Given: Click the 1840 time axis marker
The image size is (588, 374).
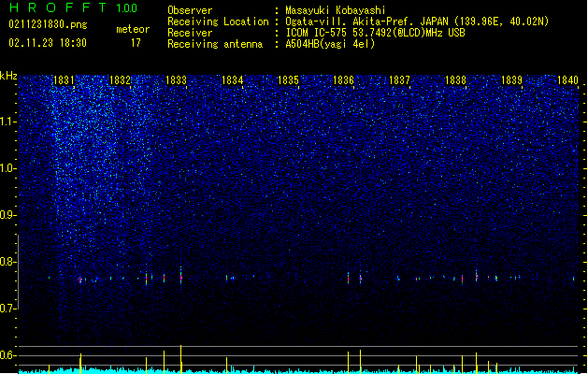Looking at the screenshot, I should click(x=567, y=80).
